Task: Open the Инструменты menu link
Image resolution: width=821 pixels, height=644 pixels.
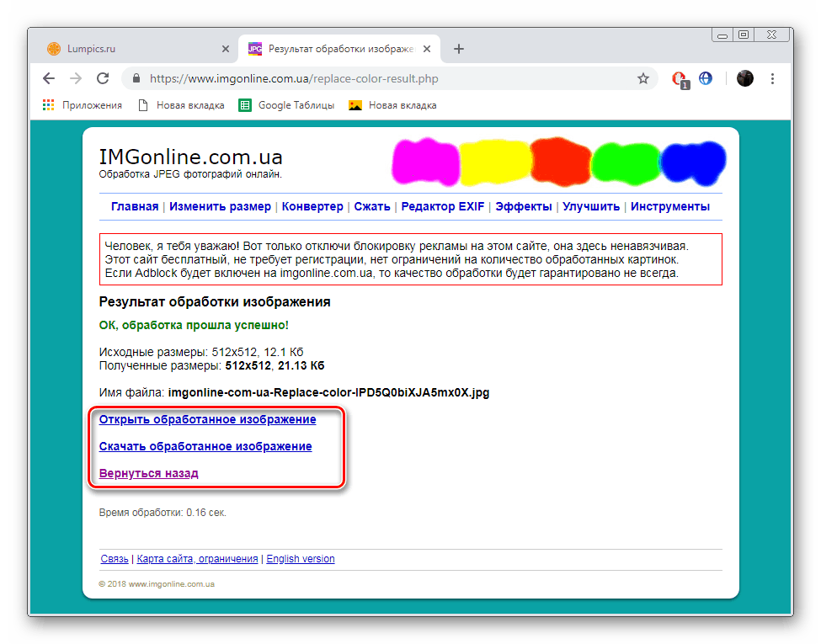Action: click(x=669, y=206)
